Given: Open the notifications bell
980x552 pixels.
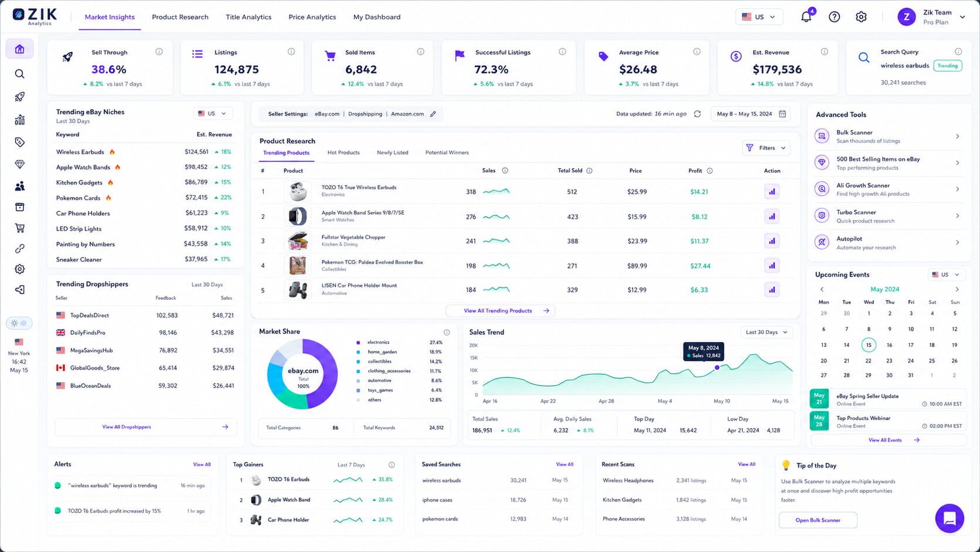Looking at the screenshot, I should click(807, 16).
